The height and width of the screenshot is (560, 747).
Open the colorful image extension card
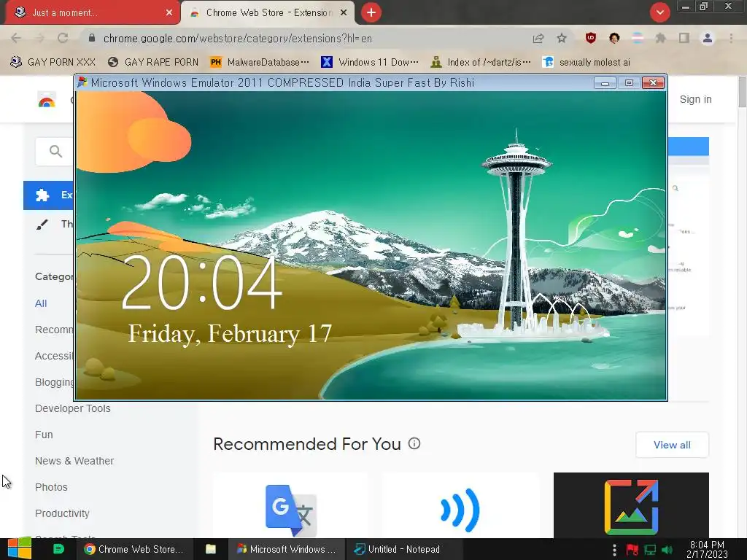click(x=631, y=505)
